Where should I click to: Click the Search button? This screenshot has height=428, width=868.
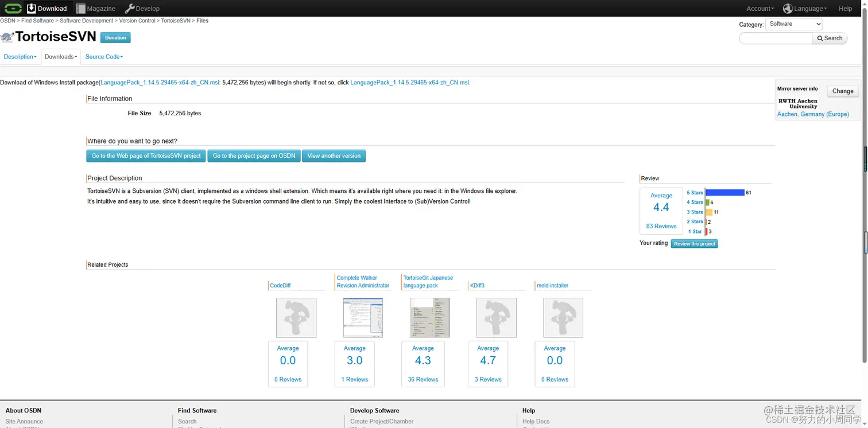pyautogui.click(x=830, y=38)
